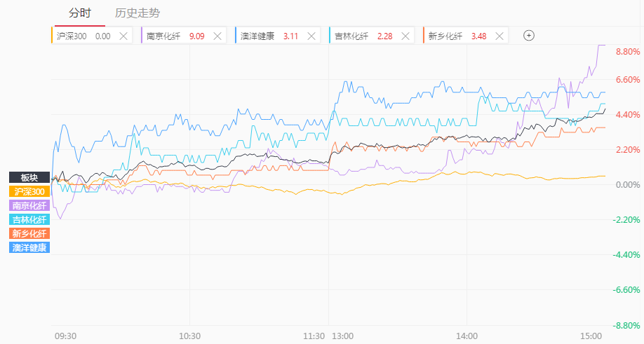The height and width of the screenshot is (344, 644).
Task: Select the 吉林化纤 2.28 chip
Action: click(372, 36)
